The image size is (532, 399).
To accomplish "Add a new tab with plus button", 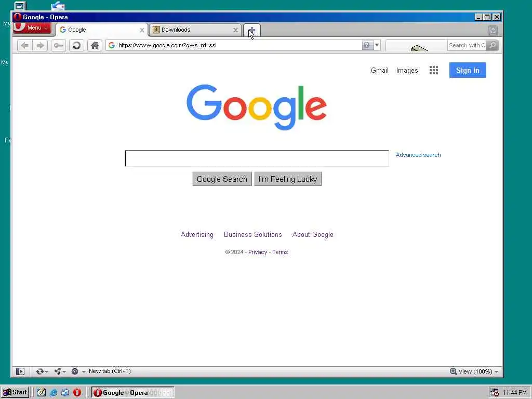I will click(x=252, y=30).
